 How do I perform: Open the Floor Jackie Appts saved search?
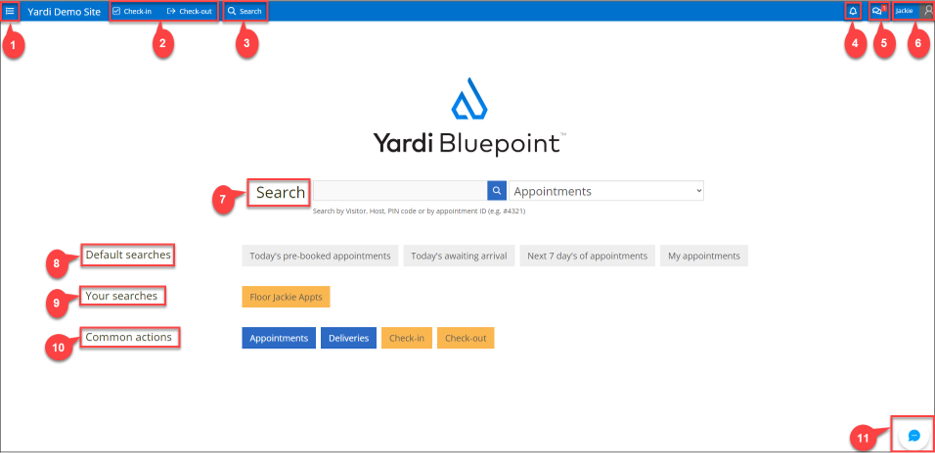(x=286, y=297)
